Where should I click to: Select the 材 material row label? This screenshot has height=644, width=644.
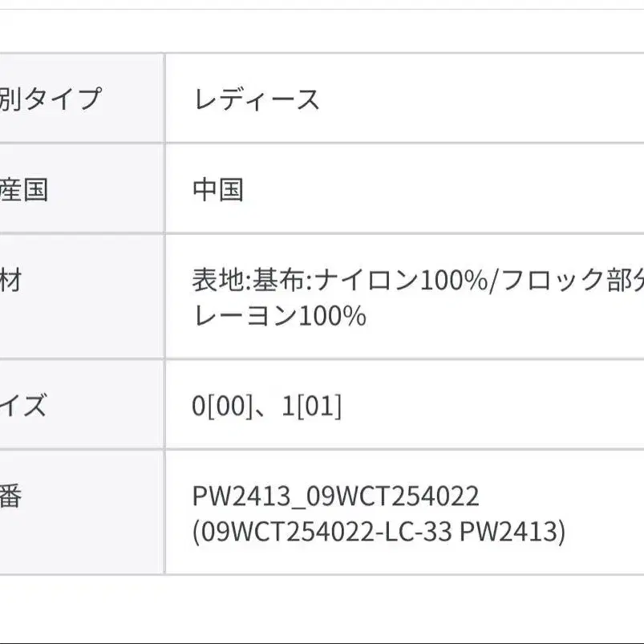point(10,281)
